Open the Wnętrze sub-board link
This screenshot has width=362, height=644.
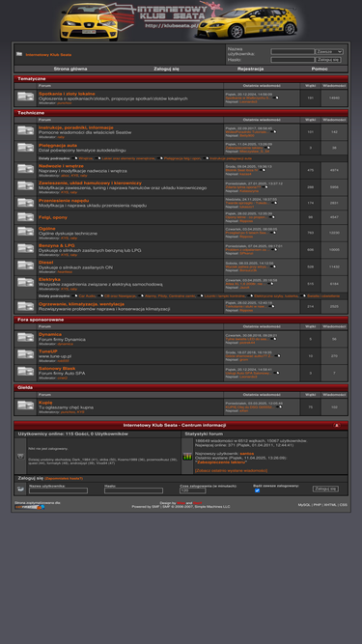coord(85,158)
